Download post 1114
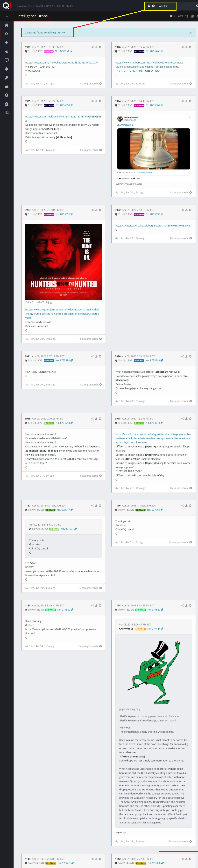Screen dimensions: 198x868 pyautogui.click(x=186, y=606)
